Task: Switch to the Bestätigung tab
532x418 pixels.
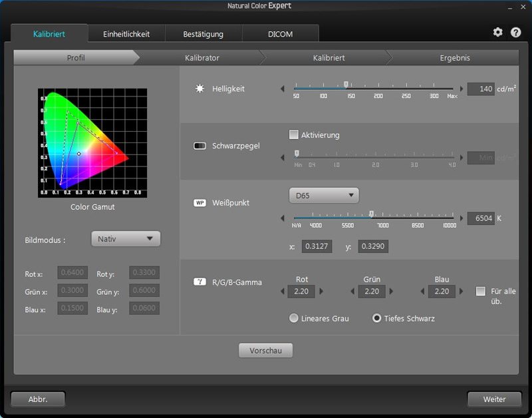Action: coord(203,34)
